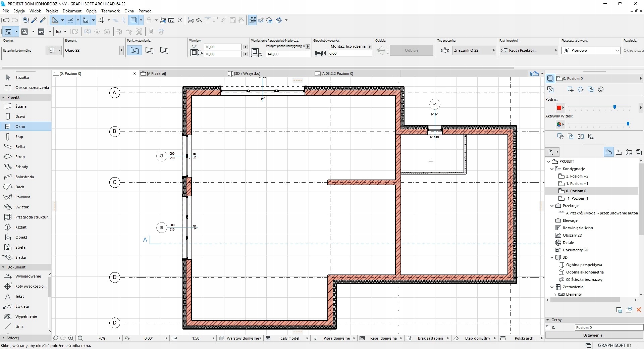Collapse the Kondygnacje tree node

pyautogui.click(x=552, y=169)
